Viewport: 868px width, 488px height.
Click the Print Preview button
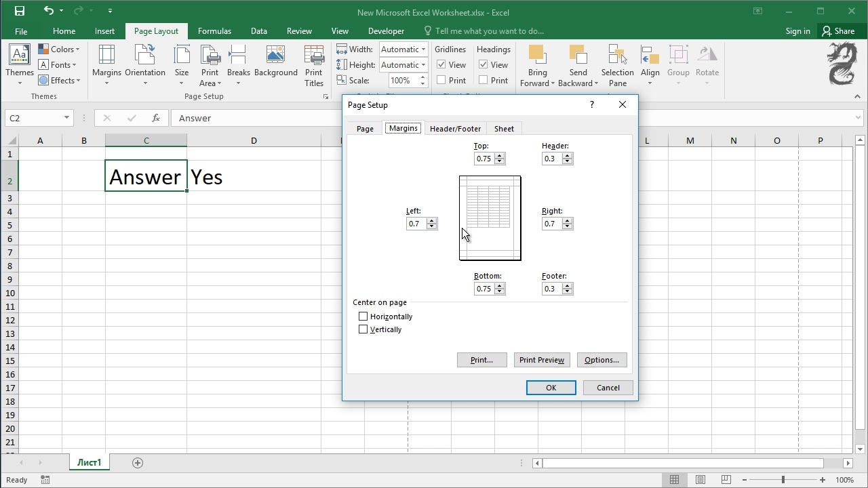(x=541, y=360)
